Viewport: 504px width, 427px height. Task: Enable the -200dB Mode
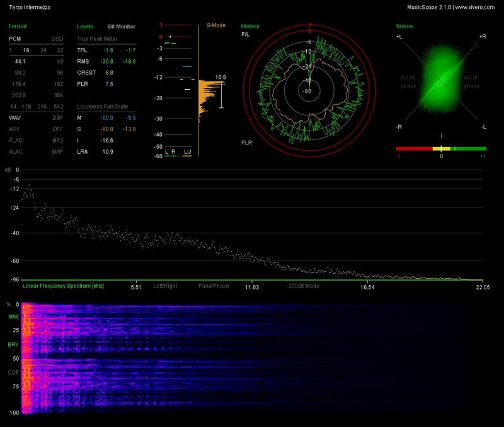303,286
